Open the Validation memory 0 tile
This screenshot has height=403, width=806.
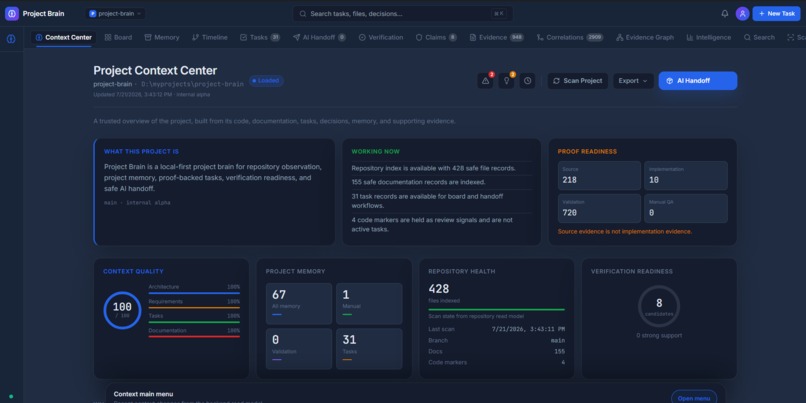click(299, 349)
